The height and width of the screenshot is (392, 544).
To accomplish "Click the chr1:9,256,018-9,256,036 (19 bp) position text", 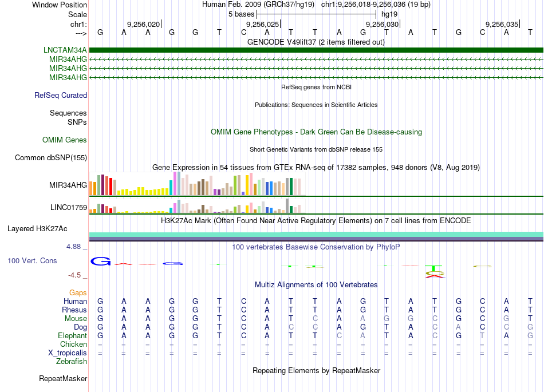I will (x=376, y=5).
